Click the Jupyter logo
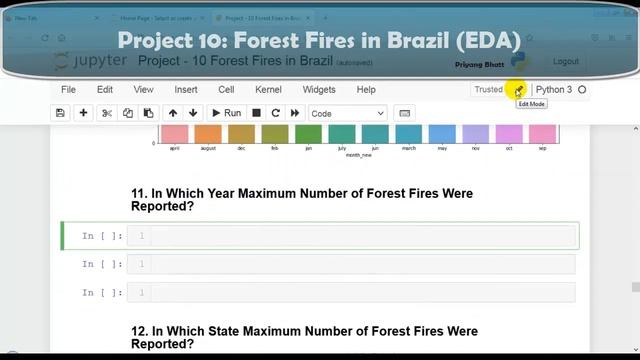640x360 pixels. coord(91,60)
